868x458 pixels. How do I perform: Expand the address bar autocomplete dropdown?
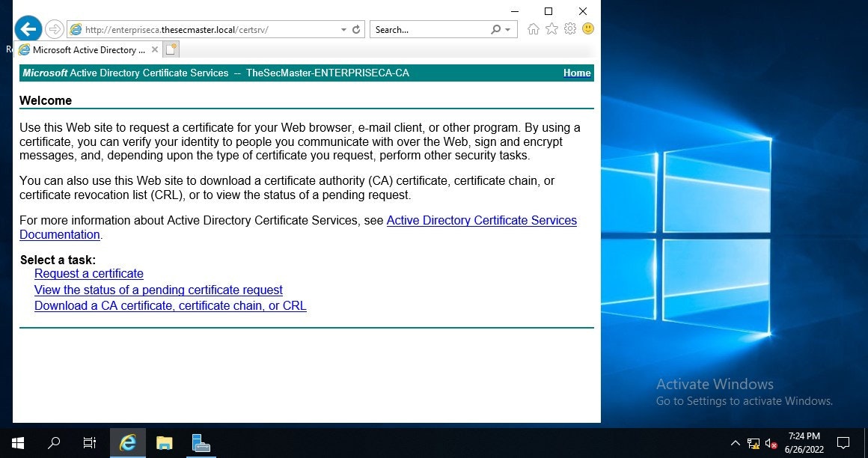(343, 30)
